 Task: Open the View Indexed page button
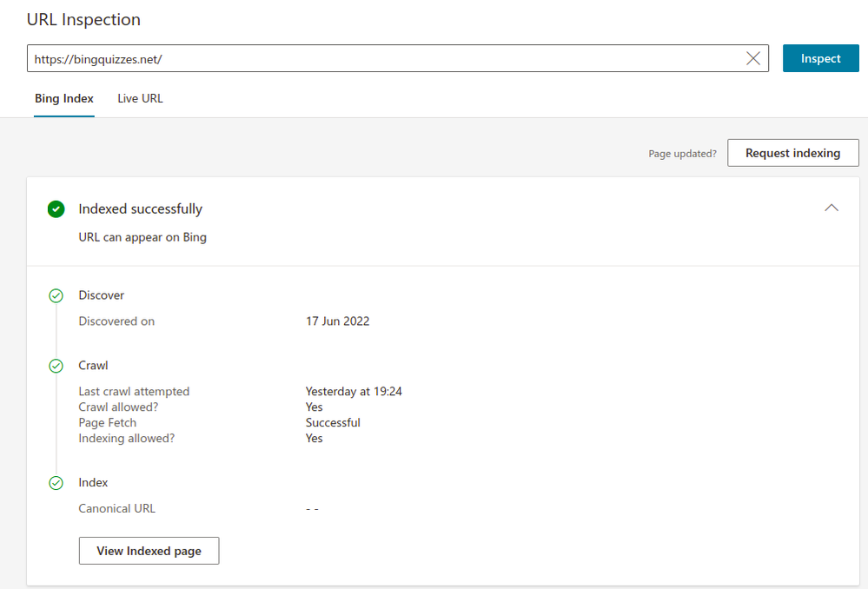coord(149,551)
